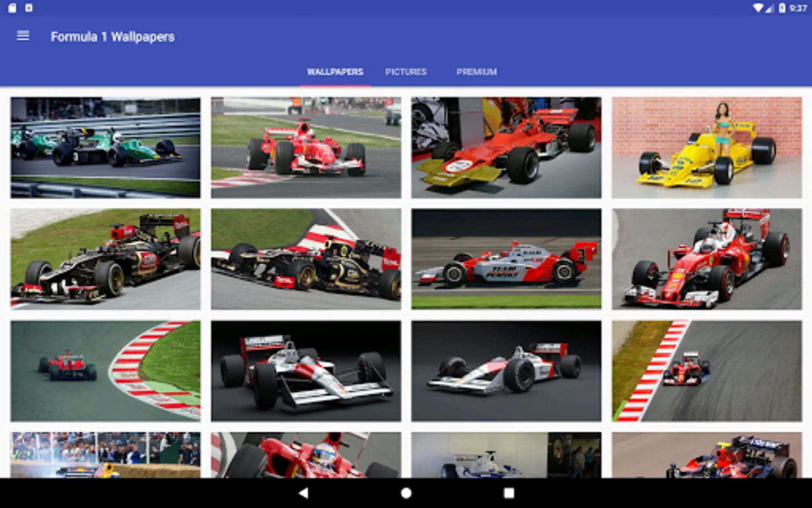Tap the Android home circle button
This screenshot has width=812, height=508.
[406, 493]
